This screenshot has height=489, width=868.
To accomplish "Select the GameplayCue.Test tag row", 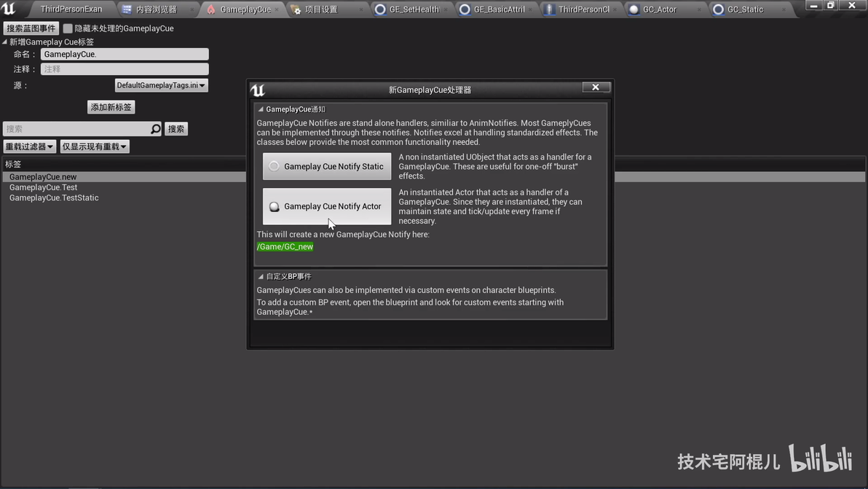I will tap(43, 187).
